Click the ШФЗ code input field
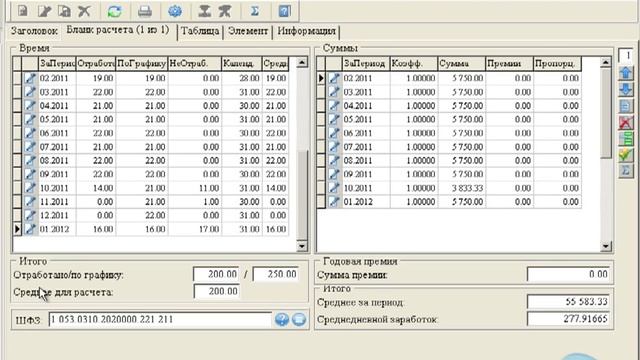 pyautogui.click(x=160, y=320)
